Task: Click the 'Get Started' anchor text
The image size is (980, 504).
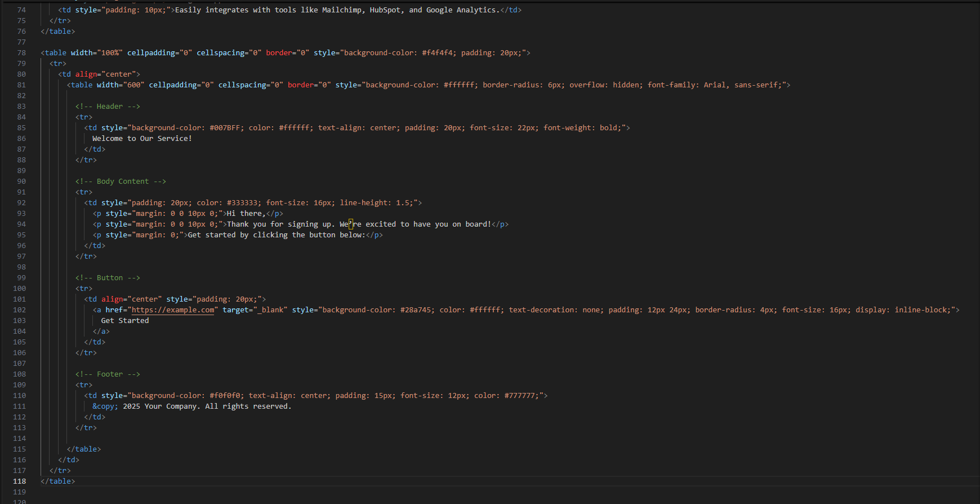Action: pyautogui.click(x=125, y=321)
